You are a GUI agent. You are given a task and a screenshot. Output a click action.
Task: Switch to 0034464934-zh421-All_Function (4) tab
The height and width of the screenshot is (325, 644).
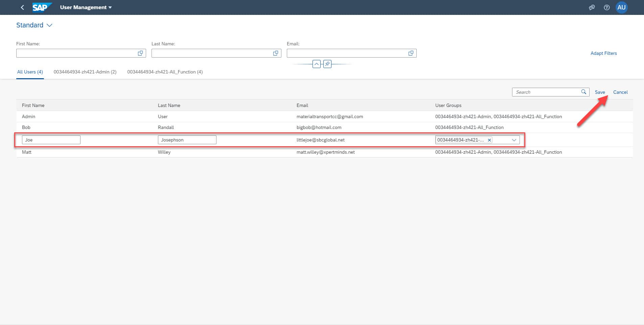165,72
